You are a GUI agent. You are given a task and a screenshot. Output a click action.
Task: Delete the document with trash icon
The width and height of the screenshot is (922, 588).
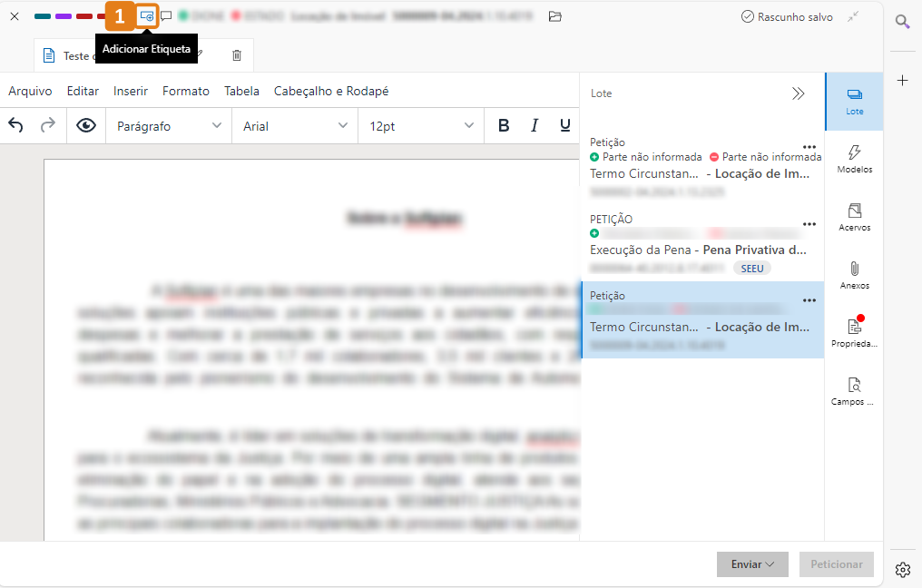[237, 55]
